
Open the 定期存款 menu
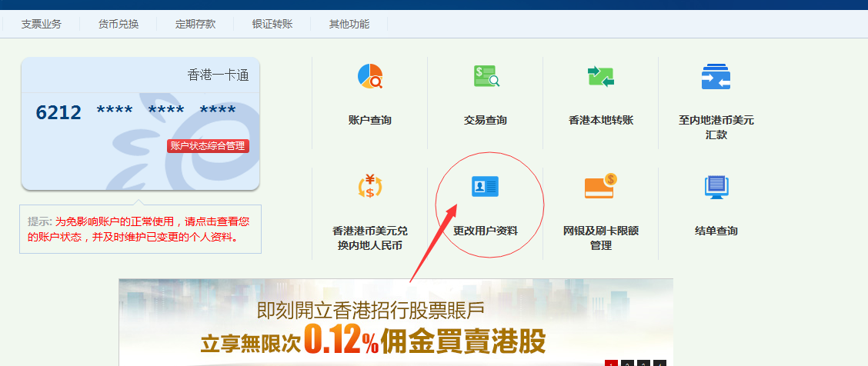(x=195, y=25)
